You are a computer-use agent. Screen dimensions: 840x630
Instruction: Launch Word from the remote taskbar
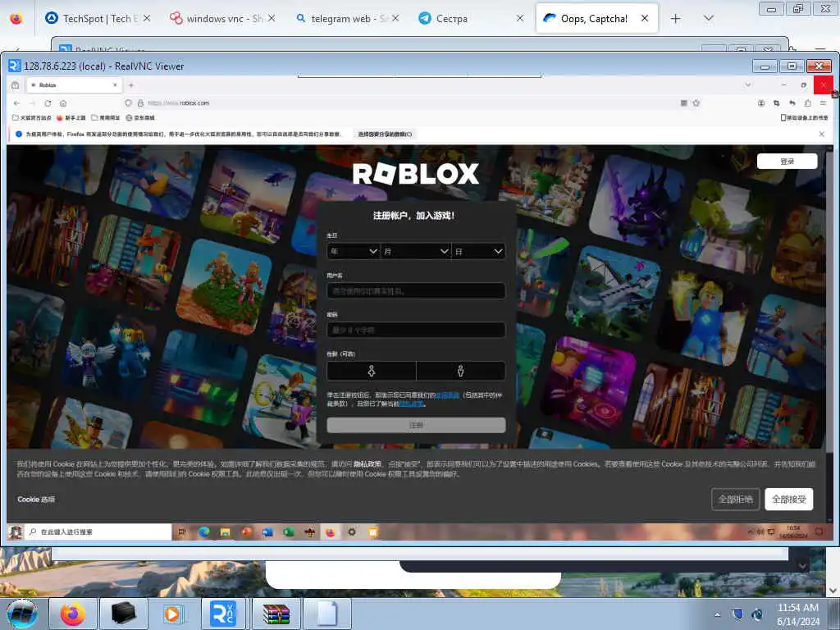click(x=267, y=532)
